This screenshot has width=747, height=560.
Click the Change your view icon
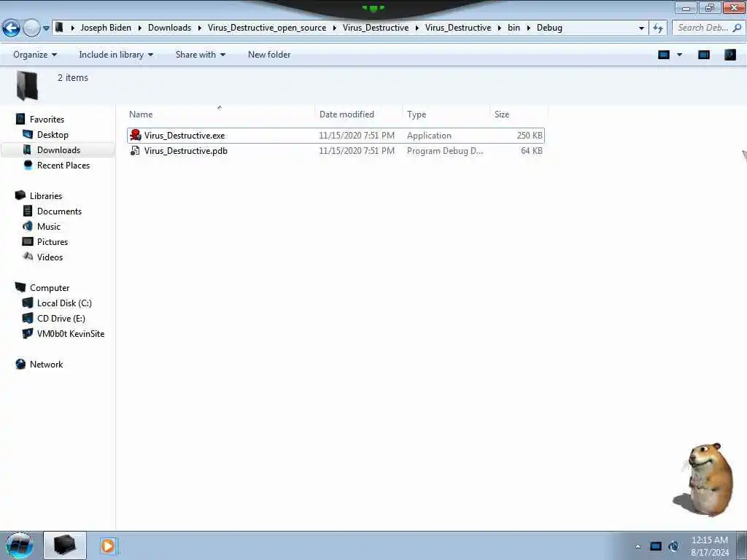click(664, 55)
